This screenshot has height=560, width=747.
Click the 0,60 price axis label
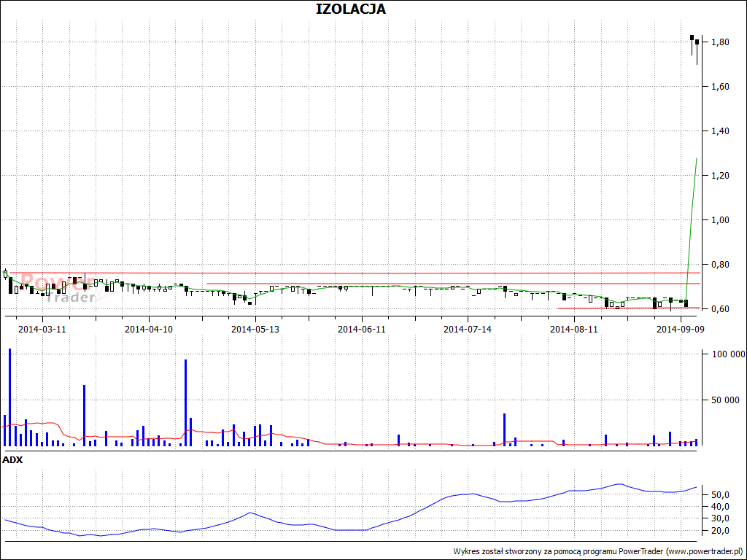(x=720, y=309)
